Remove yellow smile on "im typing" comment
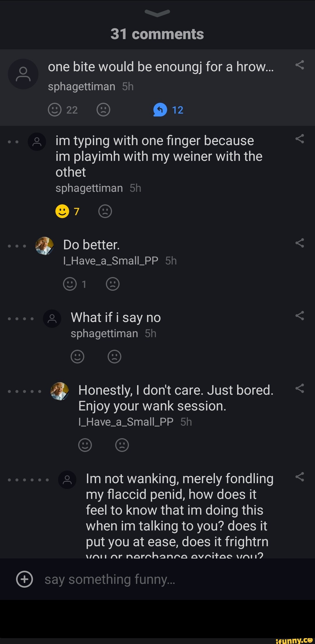This screenshot has width=315, height=644. click(x=62, y=211)
